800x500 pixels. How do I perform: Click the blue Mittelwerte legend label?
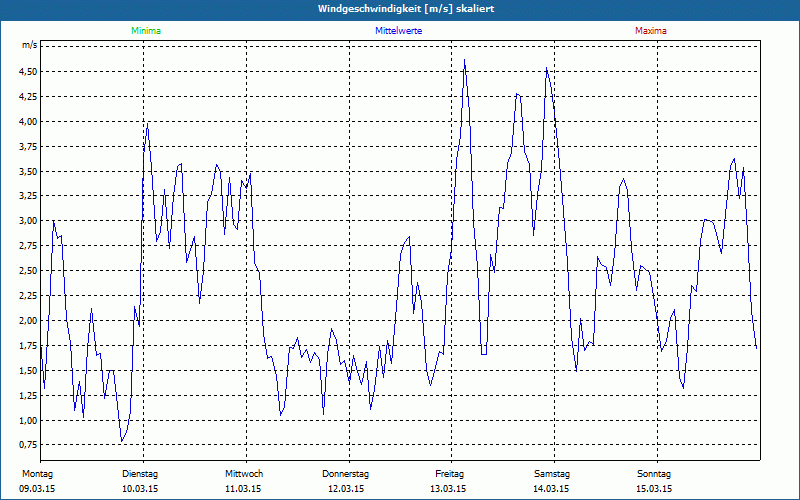click(x=398, y=31)
